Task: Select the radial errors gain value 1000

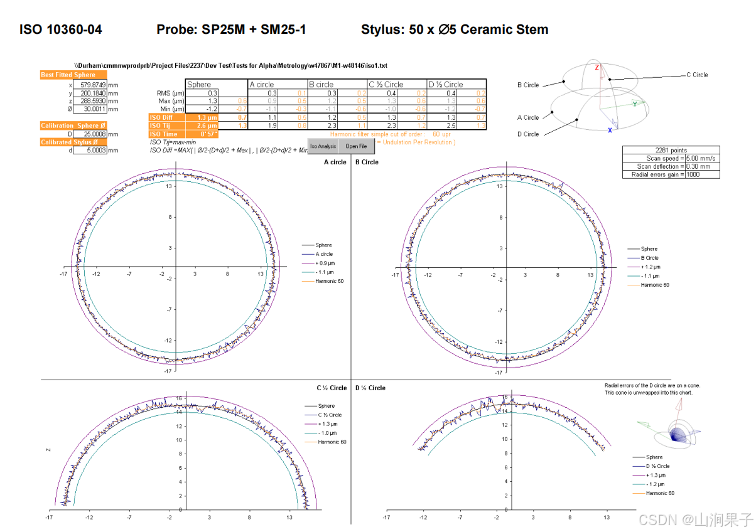Action: pos(702,174)
